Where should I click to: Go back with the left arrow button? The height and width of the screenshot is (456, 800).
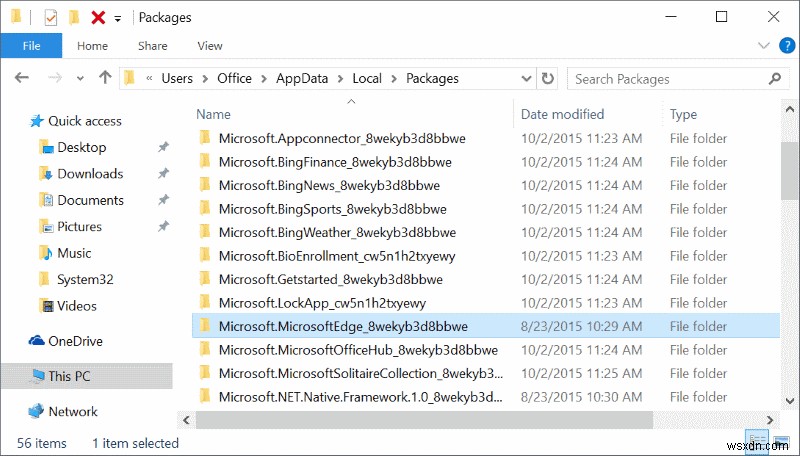(x=21, y=78)
